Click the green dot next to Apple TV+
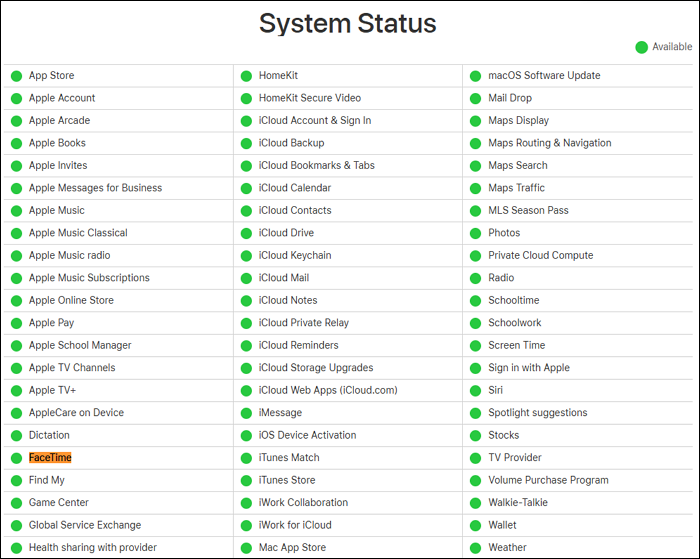Viewport: 700px width, 559px height. (x=17, y=391)
